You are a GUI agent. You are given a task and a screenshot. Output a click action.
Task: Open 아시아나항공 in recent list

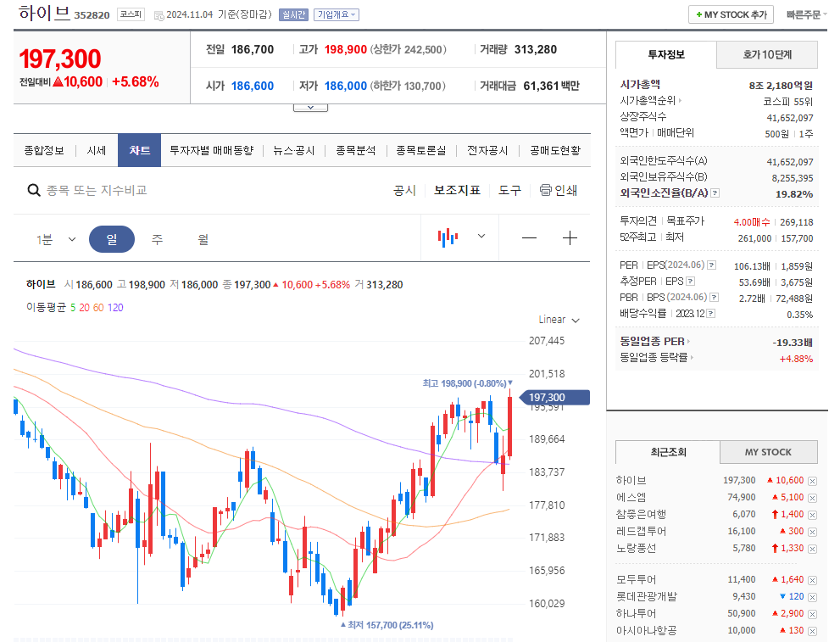click(x=646, y=631)
